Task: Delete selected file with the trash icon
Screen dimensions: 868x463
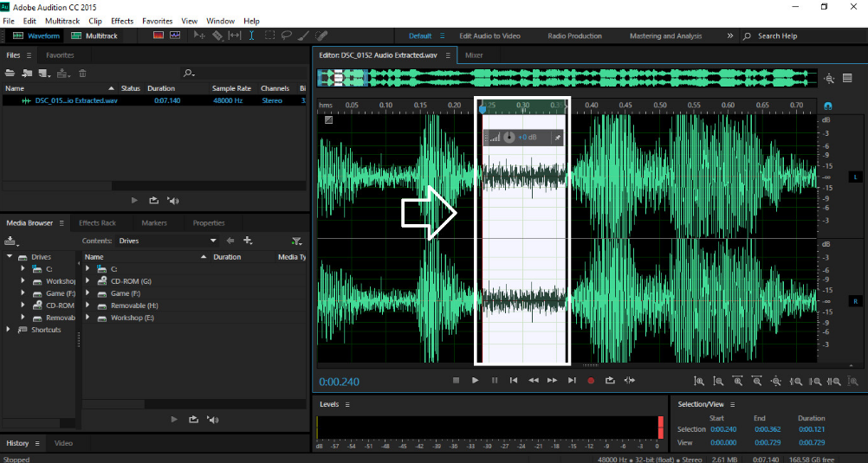Action: click(82, 74)
